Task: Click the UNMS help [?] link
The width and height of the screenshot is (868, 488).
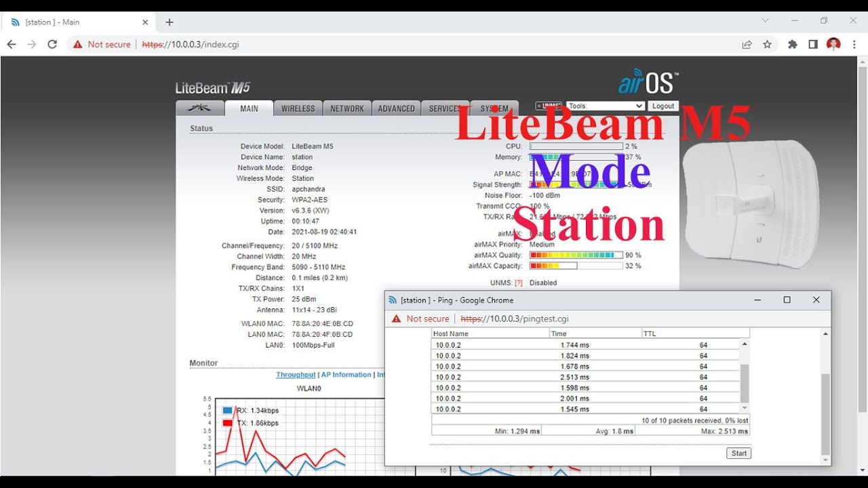Action: (x=519, y=283)
